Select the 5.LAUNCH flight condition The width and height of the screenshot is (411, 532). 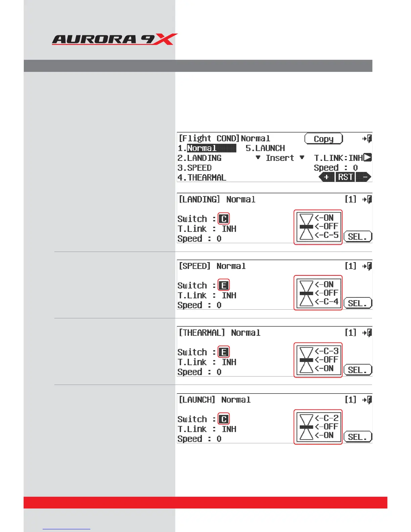tap(265, 148)
